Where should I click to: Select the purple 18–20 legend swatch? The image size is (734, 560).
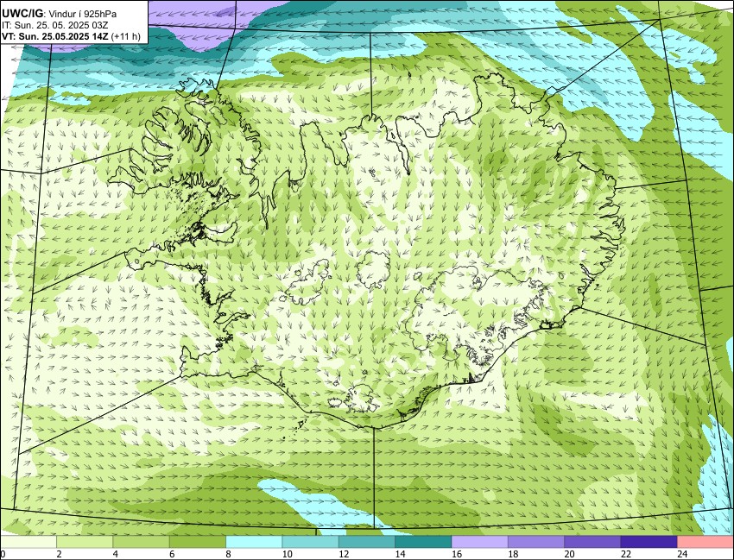536,542
